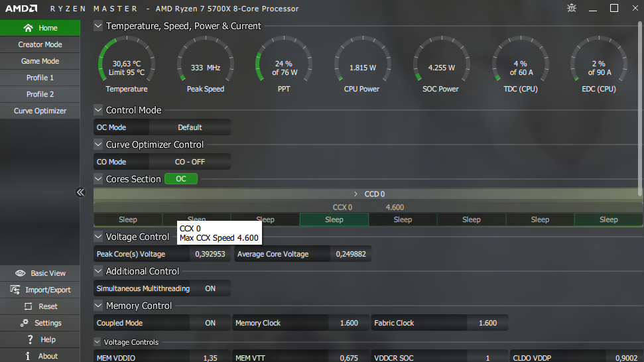Open Import/Export
Viewport: 644px width, 362px height.
pos(40,290)
